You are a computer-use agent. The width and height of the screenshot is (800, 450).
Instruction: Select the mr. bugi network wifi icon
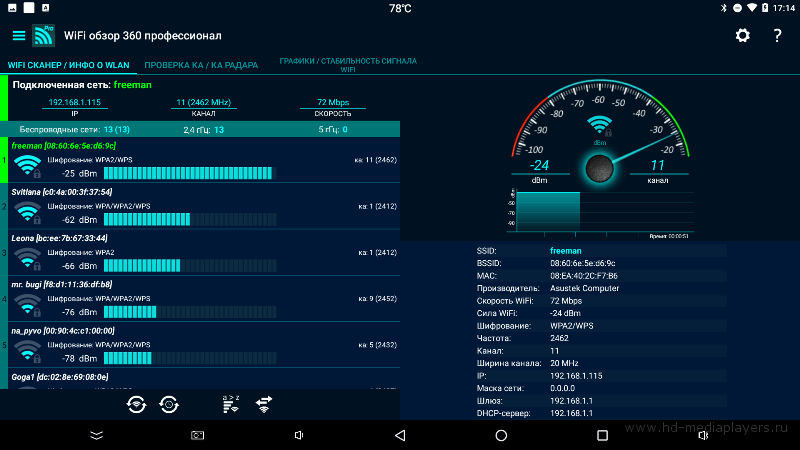click(x=28, y=305)
